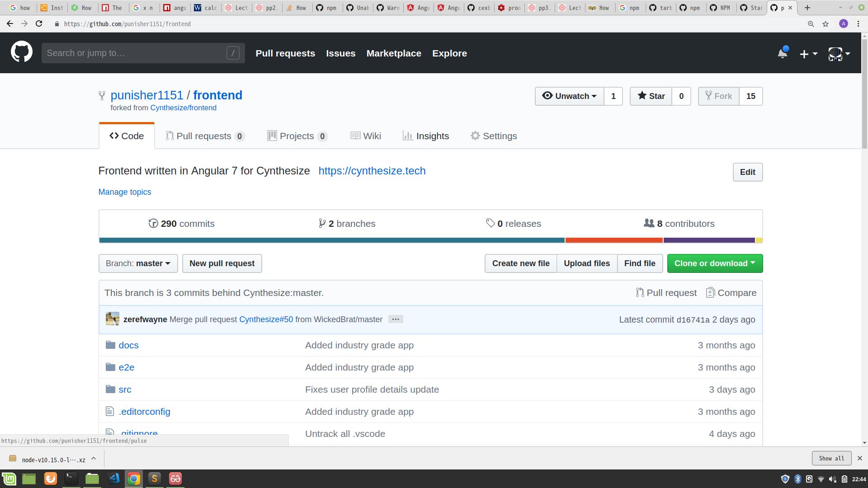Click the New pull request button
The height and width of the screenshot is (488, 868).
tap(222, 263)
